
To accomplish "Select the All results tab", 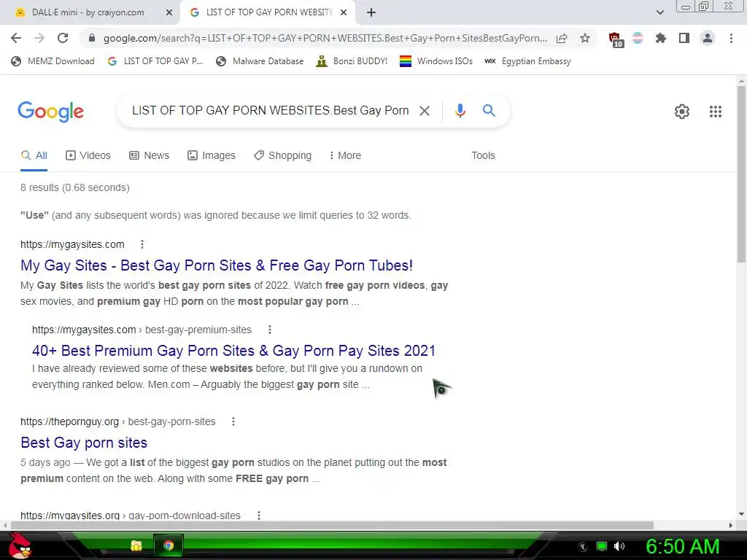I will pyautogui.click(x=34, y=155).
